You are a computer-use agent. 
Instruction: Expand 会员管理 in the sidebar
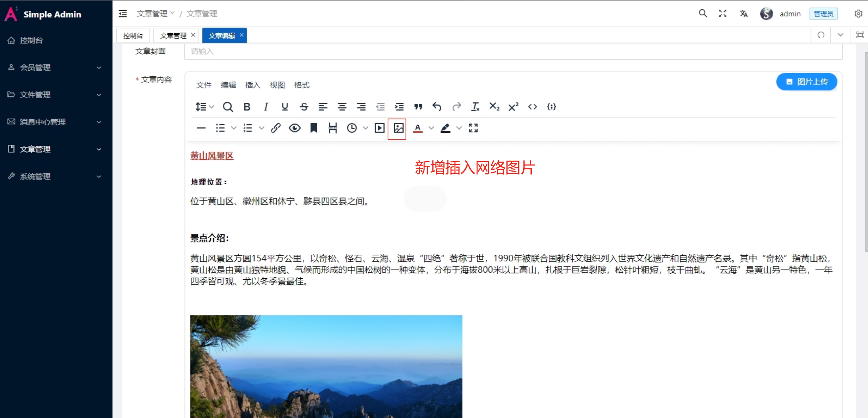click(x=56, y=67)
